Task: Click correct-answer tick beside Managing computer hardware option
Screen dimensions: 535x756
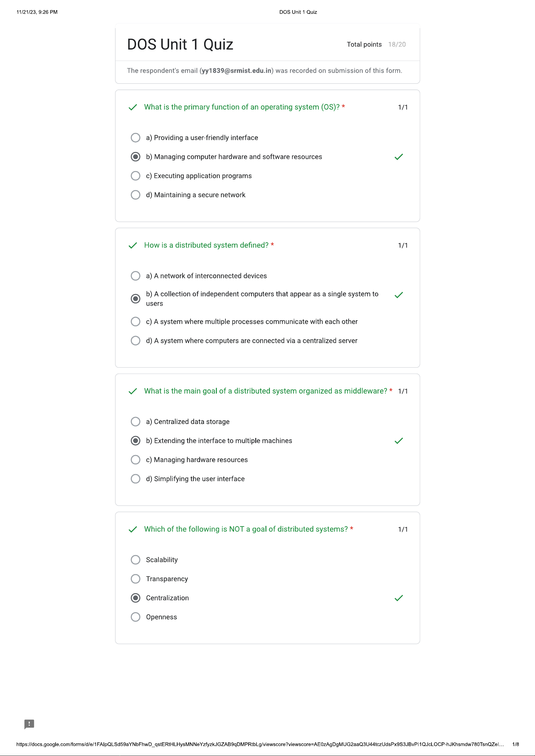Action: pyautogui.click(x=398, y=157)
